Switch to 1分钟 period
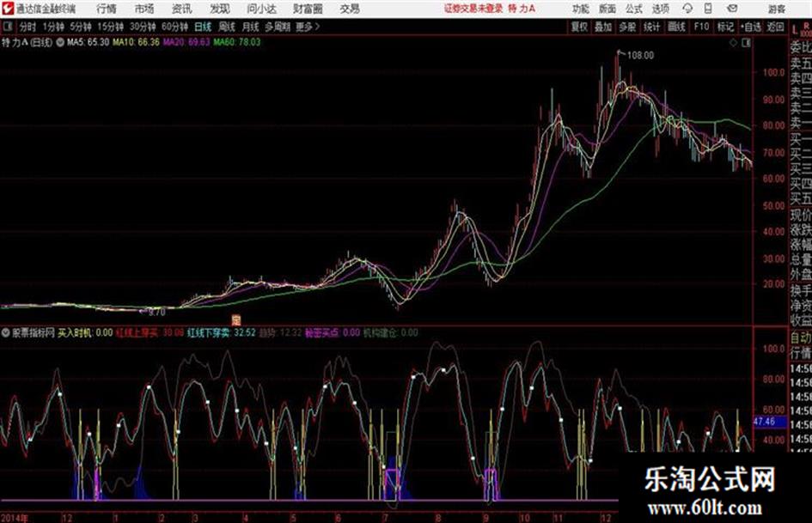This screenshot has width=812, height=523. pyautogui.click(x=53, y=27)
